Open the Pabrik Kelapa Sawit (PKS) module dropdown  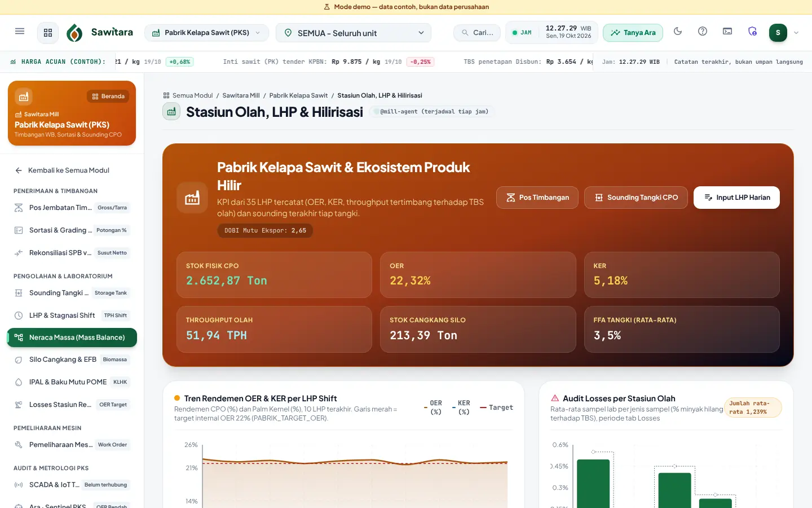tap(206, 33)
